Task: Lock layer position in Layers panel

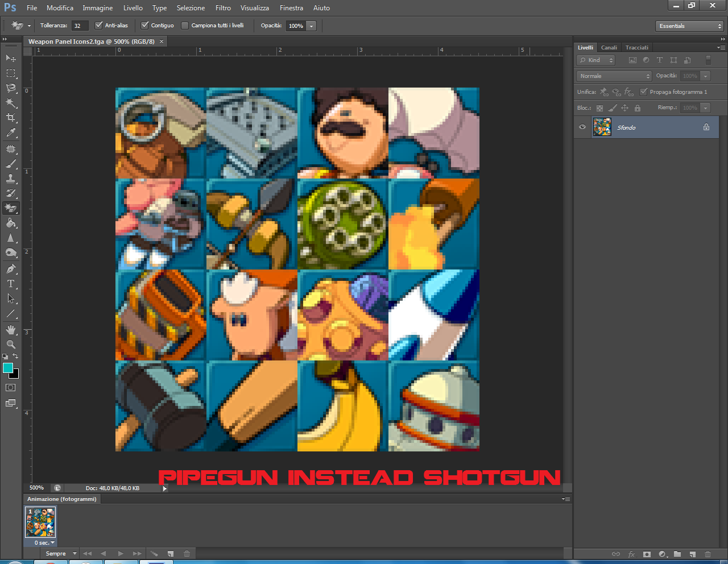Action: pos(624,108)
